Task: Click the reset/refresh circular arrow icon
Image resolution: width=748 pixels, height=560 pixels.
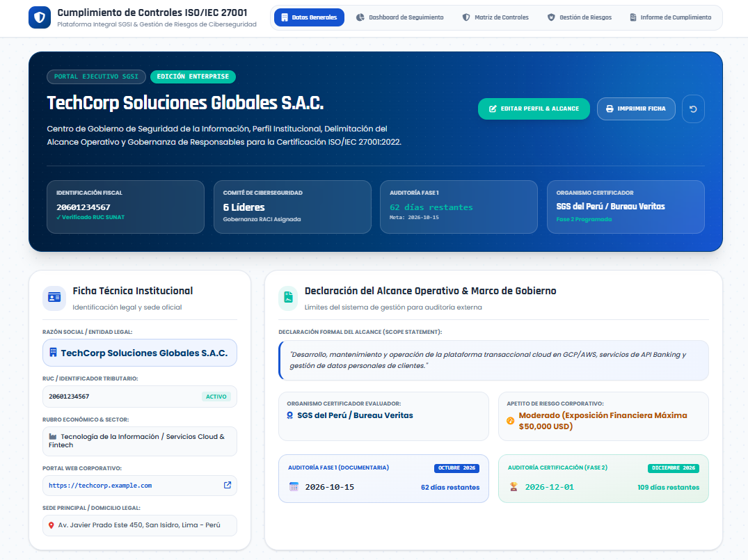Action: point(693,109)
